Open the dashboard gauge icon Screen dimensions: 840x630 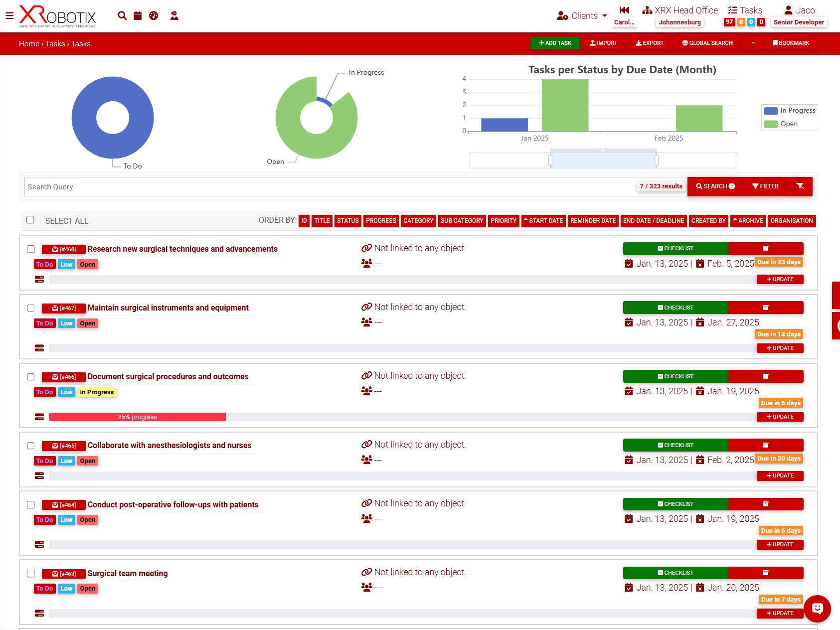pyautogui.click(x=154, y=15)
